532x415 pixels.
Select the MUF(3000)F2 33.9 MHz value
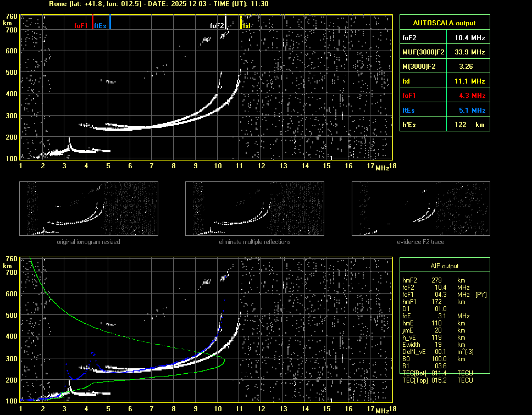click(469, 52)
